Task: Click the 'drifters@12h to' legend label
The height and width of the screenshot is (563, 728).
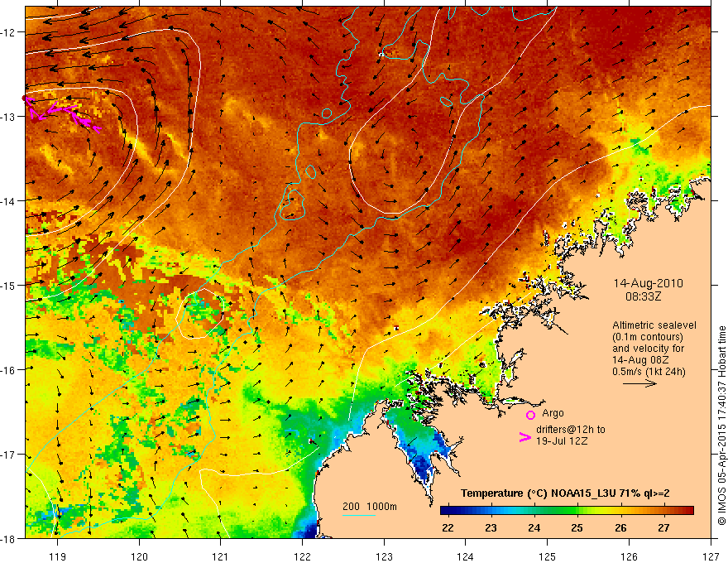Action: click(x=571, y=430)
